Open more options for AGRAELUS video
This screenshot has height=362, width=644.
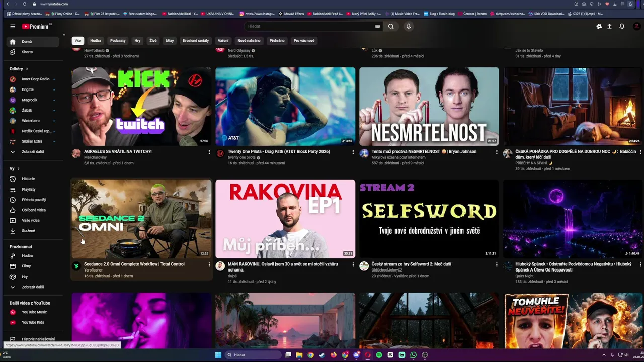[x=209, y=152]
